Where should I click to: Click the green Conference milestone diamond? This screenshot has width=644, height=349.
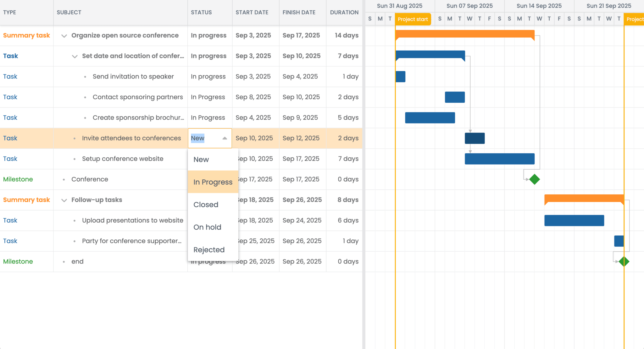[x=534, y=179]
